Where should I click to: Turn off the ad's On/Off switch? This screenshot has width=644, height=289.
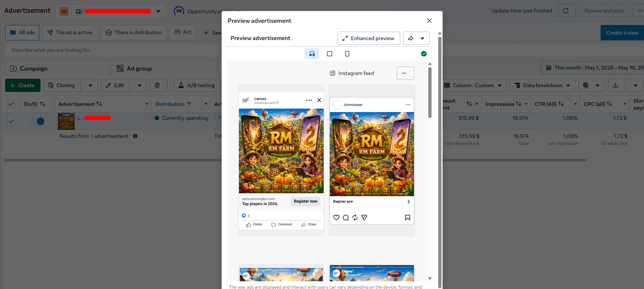(x=37, y=121)
